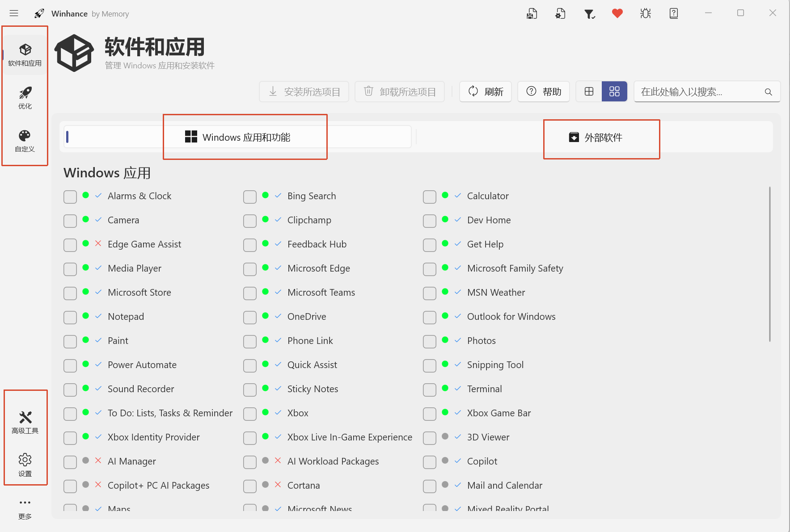
Task: Click the Dev Home app label
Action: 489,220
